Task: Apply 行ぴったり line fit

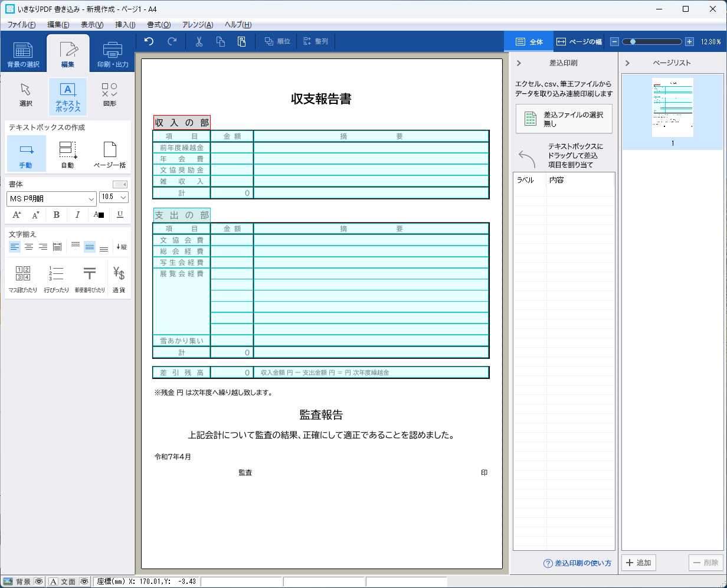Action: 57,279
